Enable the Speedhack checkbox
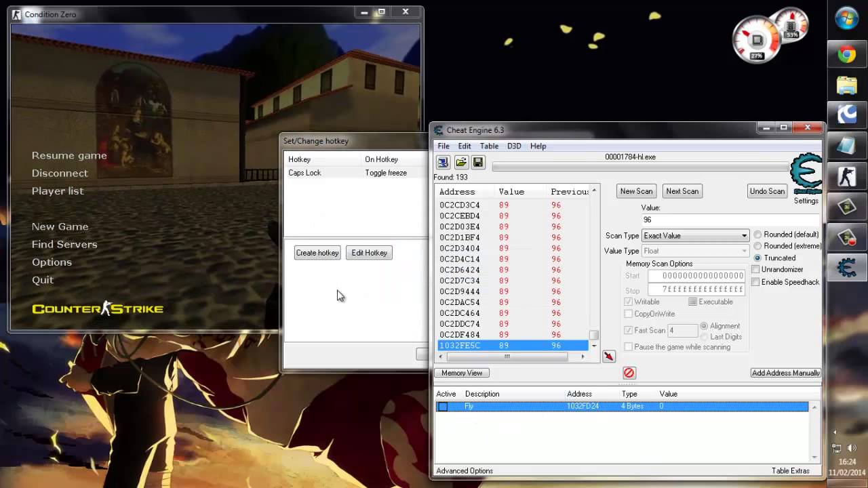Image resolution: width=868 pixels, height=488 pixels. point(755,282)
